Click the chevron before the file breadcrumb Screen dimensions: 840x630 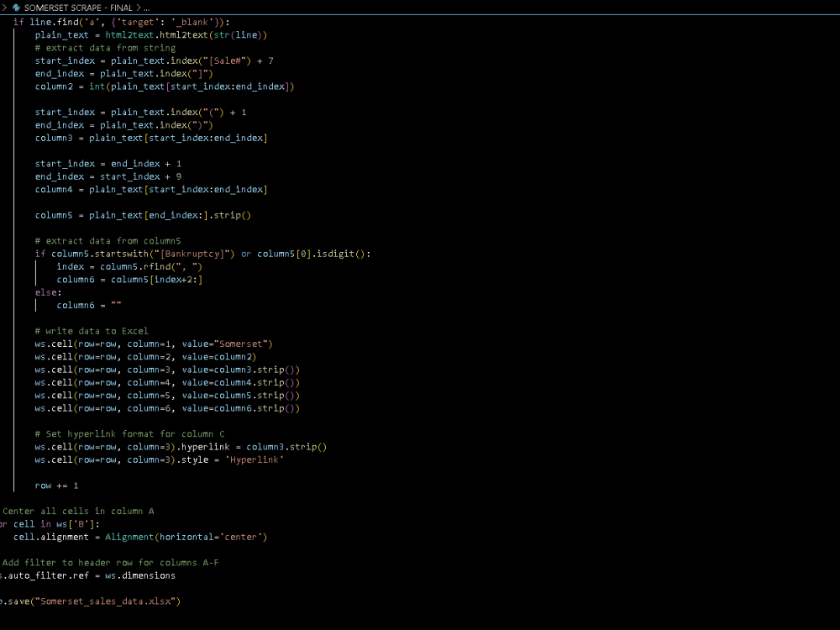click(4, 8)
